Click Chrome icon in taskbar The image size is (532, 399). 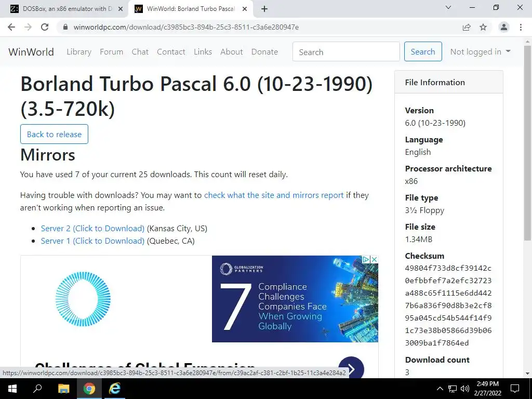click(89, 389)
